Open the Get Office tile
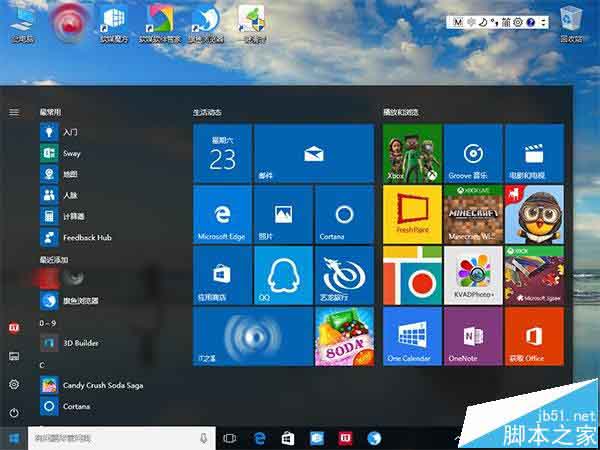 click(534, 336)
